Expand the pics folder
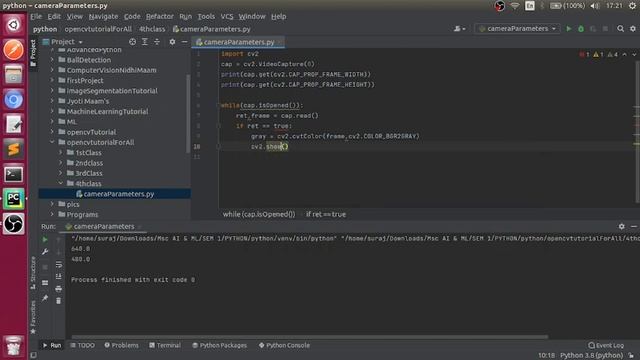640x360 pixels. (x=52, y=204)
